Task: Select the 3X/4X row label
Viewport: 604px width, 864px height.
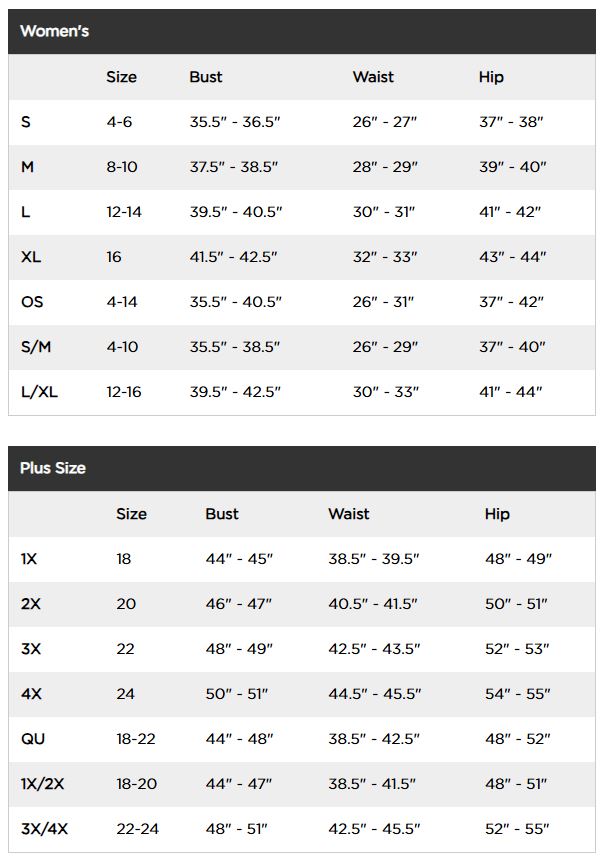Action: point(42,829)
